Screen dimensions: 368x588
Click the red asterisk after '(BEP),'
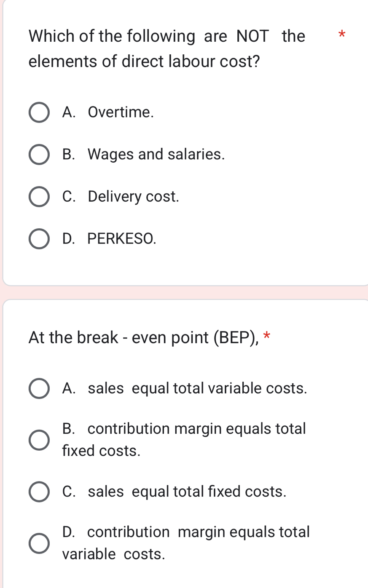coord(266,336)
